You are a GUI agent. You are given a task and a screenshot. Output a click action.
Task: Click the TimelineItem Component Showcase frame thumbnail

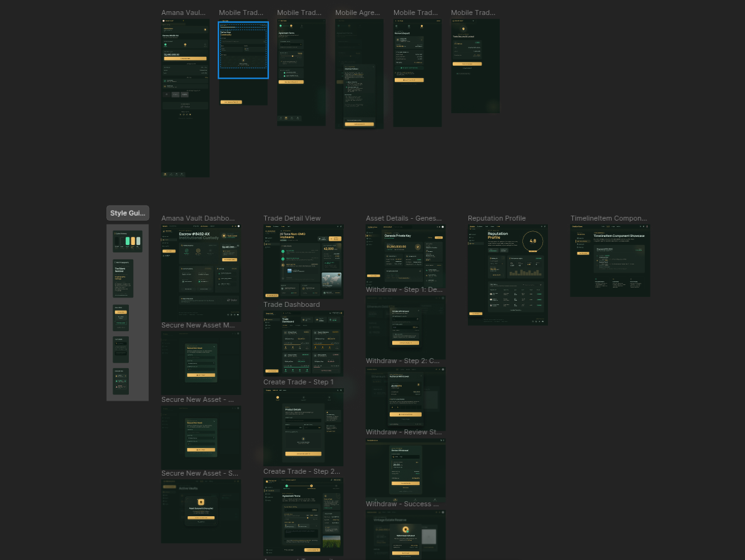[610, 261]
